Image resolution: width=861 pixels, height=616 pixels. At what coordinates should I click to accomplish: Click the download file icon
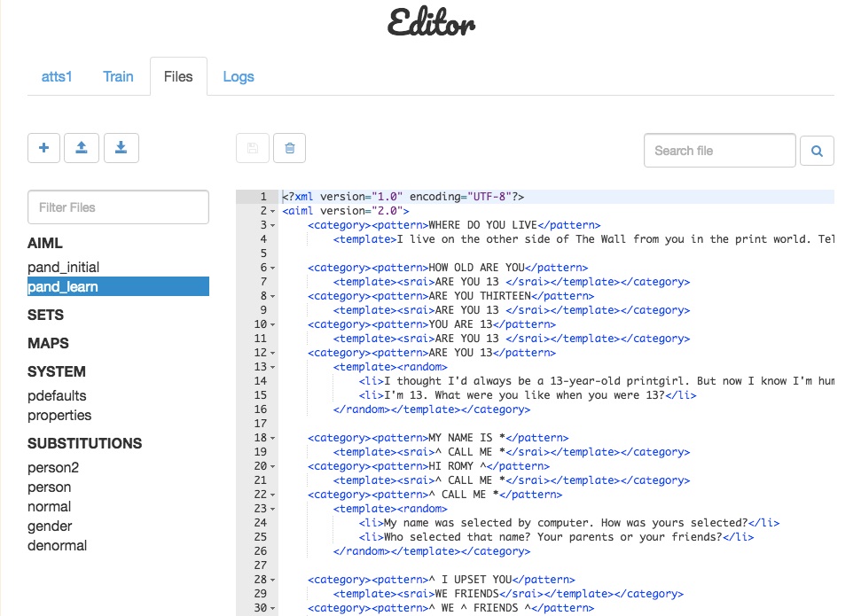121,148
